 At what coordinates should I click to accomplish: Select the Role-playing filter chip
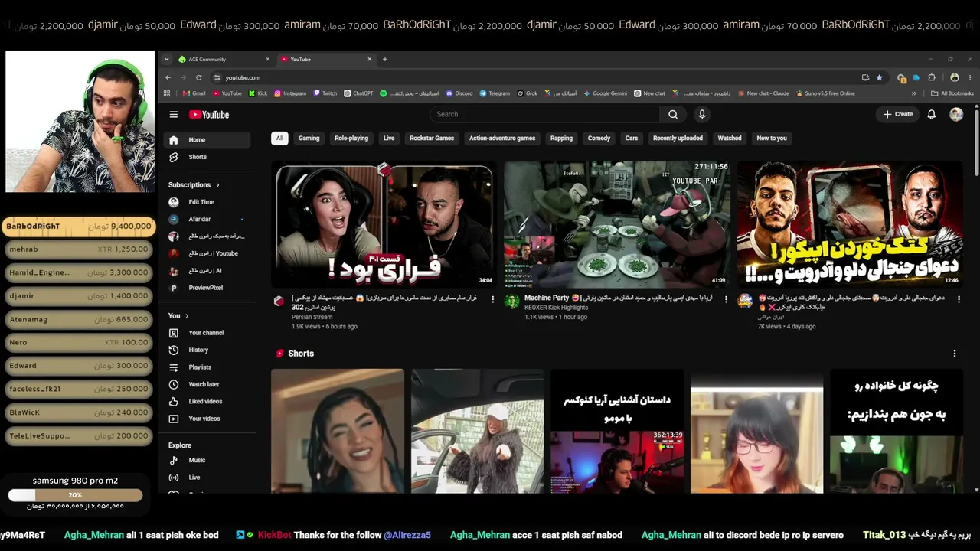point(351,139)
